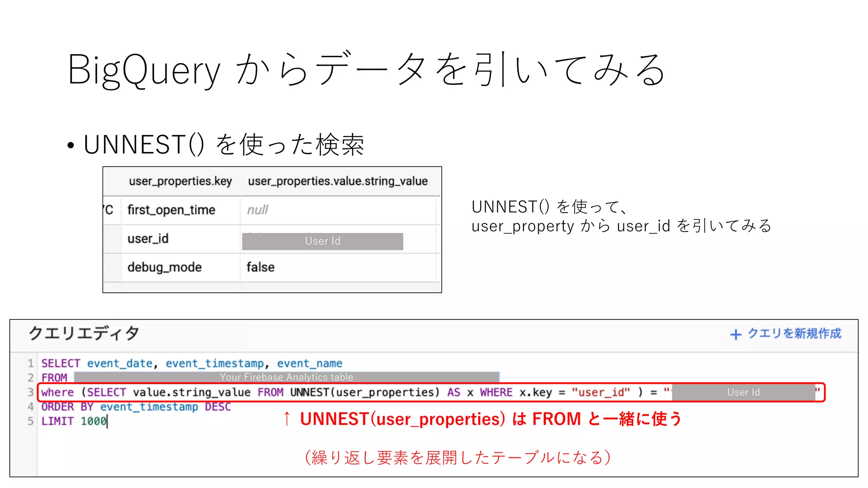Select the クエリエディタ heading
868x488 pixels.
pos(84,333)
